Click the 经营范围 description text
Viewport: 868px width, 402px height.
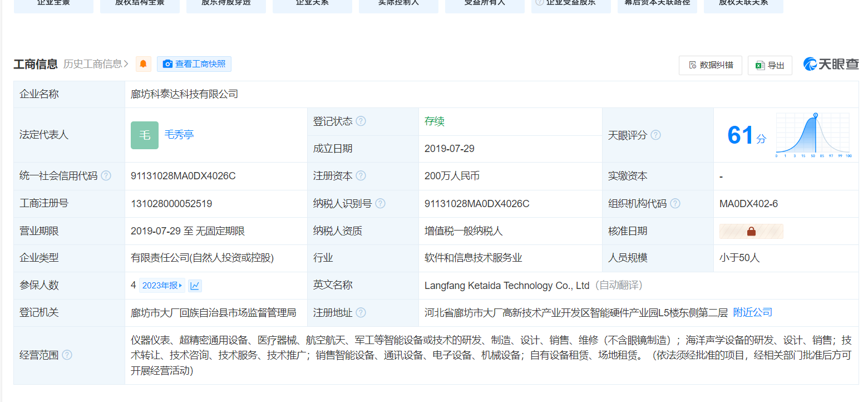click(491, 355)
